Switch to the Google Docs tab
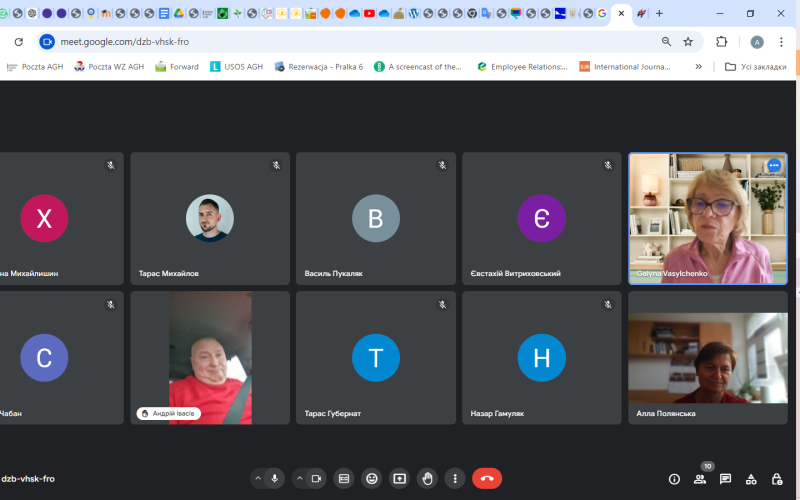The image size is (800, 500). click(x=164, y=13)
